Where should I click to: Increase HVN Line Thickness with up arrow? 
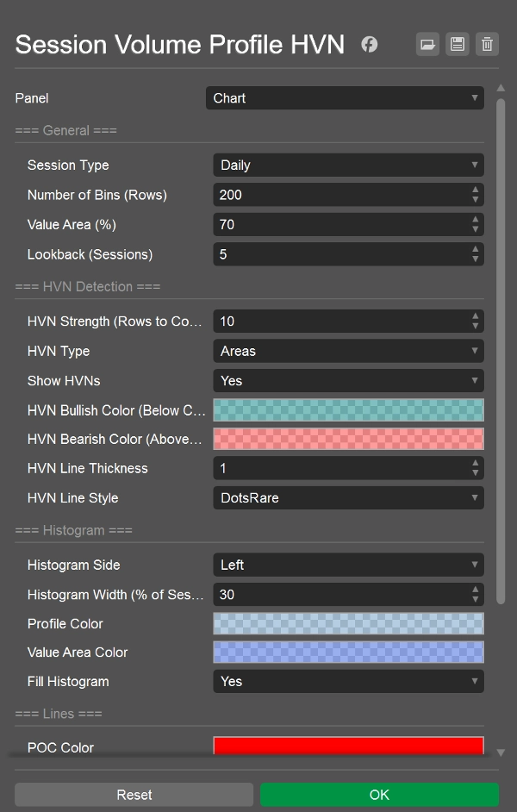tap(475, 464)
